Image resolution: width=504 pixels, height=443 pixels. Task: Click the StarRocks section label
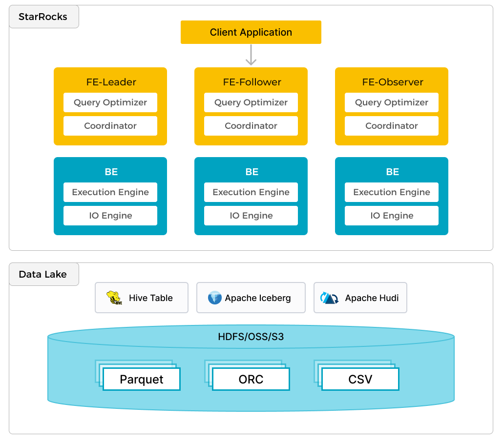[43, 17]
